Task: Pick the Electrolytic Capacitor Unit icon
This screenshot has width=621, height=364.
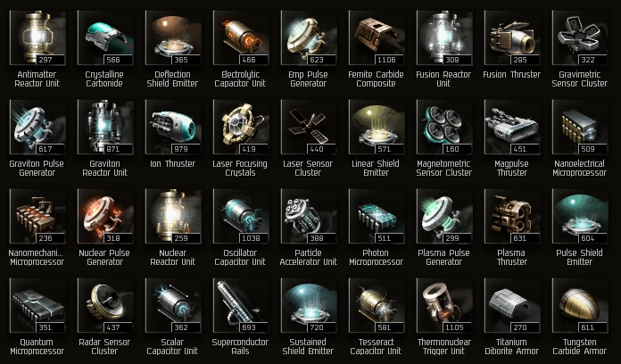Action: tap(241, 38)
